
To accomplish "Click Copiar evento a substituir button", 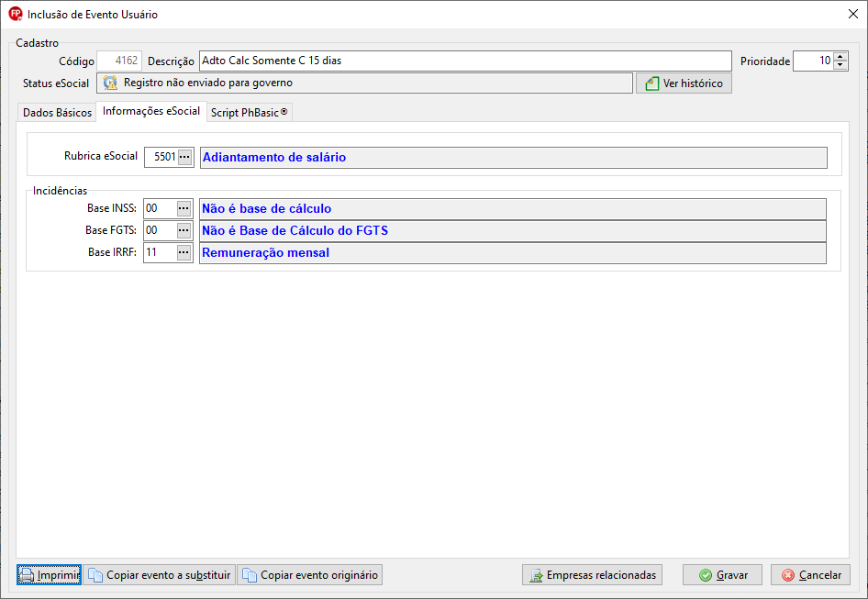I will pos(160,575).
